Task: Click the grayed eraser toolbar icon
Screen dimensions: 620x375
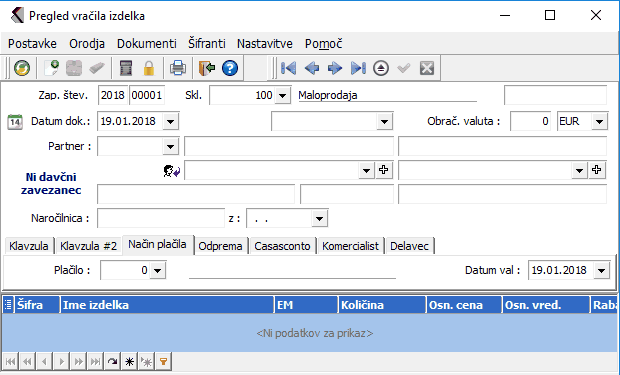Action: pos(97,68)
